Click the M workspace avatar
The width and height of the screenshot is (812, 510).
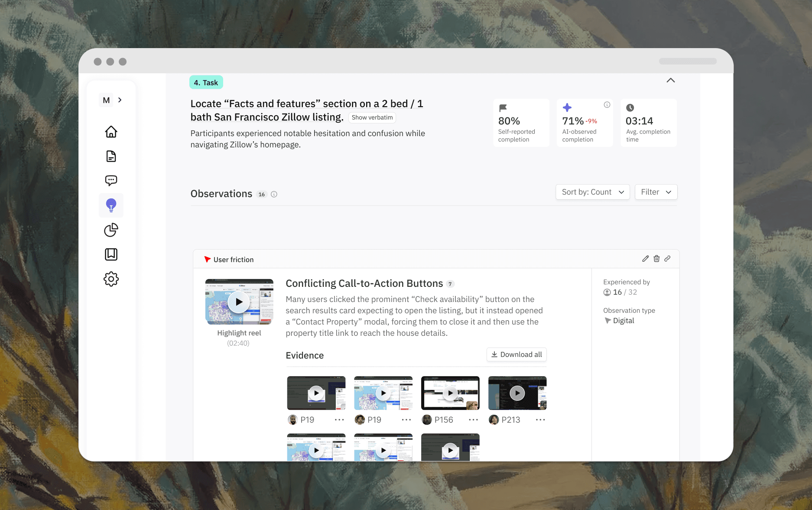click(106, 100)
